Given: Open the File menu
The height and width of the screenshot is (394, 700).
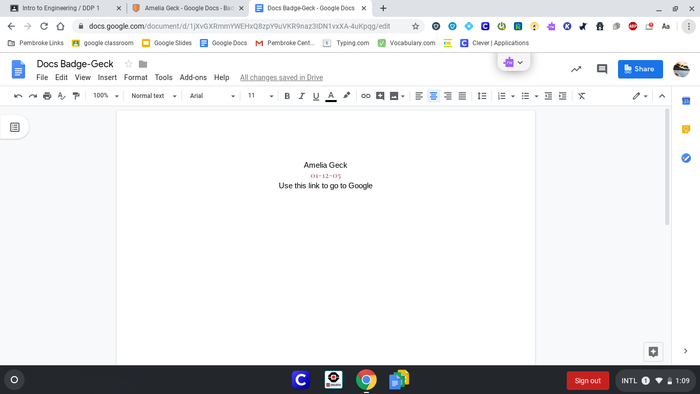Looking at the screenshot, I should click(42, 77).
